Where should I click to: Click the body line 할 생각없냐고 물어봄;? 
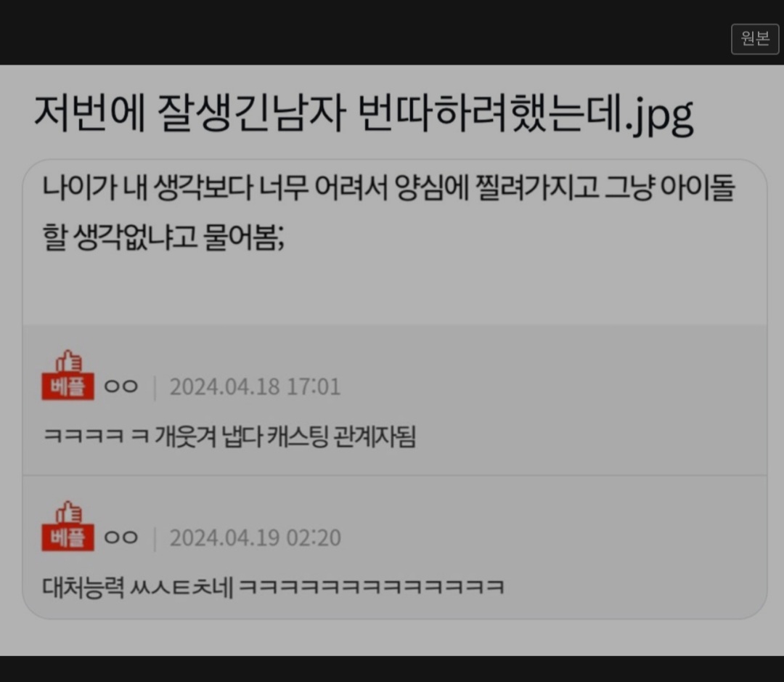pyautogui.click(x=163, y=237)
